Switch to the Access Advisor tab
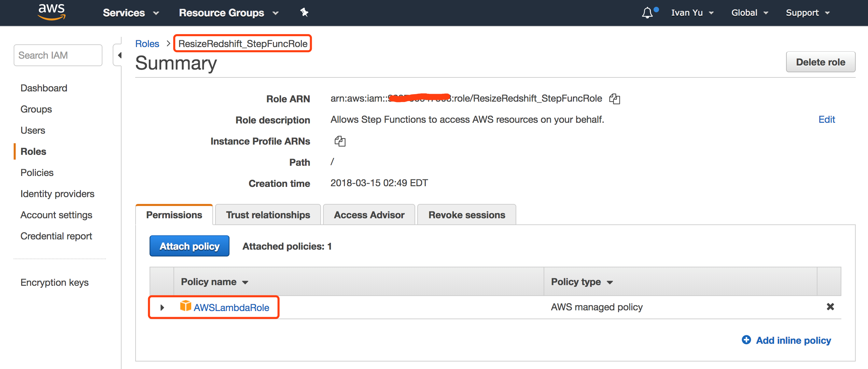The height and width of the screenshot is (369, 868). coord(369,215)
